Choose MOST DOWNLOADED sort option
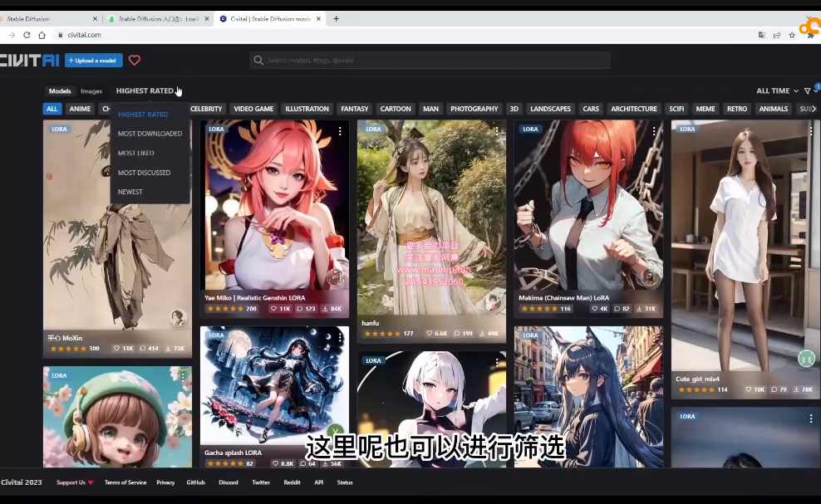The height and width of the screenshot is (504, 821). [150, 134]
